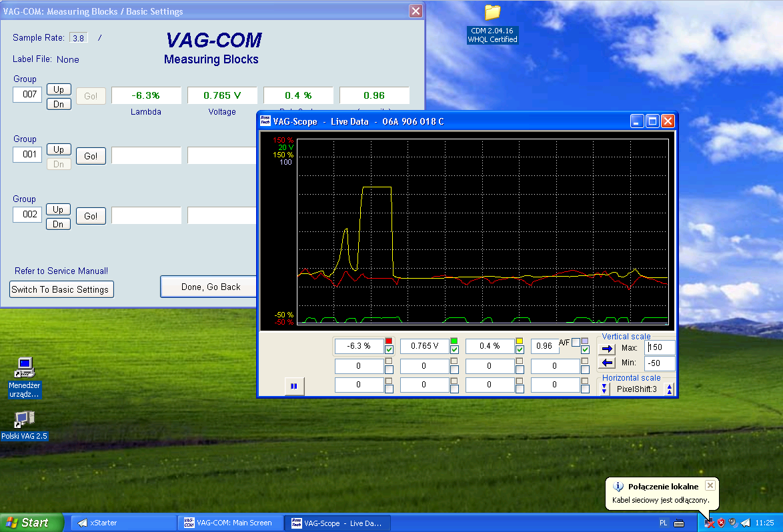Click the 0.765 V value field in VAG-Scope

point(424,346)
